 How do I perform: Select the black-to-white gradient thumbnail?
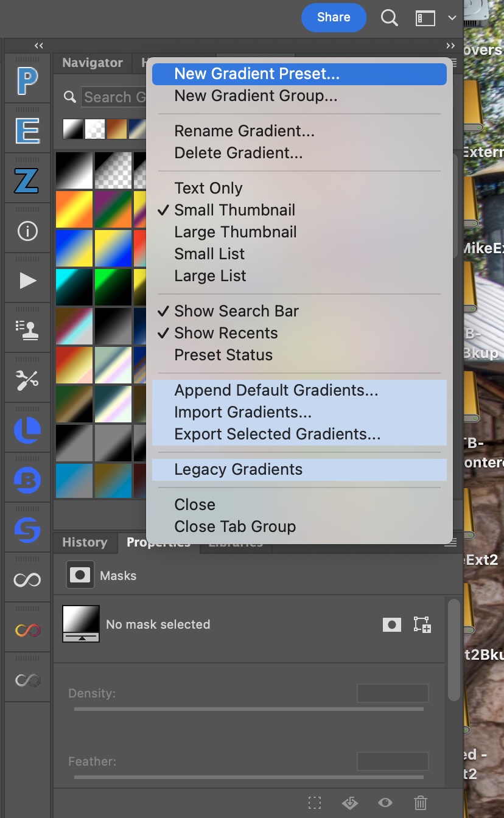(74, 170)
